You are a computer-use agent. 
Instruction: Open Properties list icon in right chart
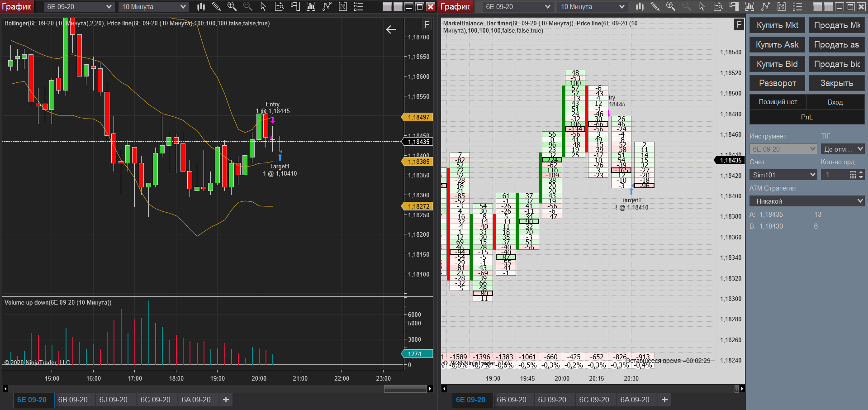pyautogui.click(x=797, y=6)
